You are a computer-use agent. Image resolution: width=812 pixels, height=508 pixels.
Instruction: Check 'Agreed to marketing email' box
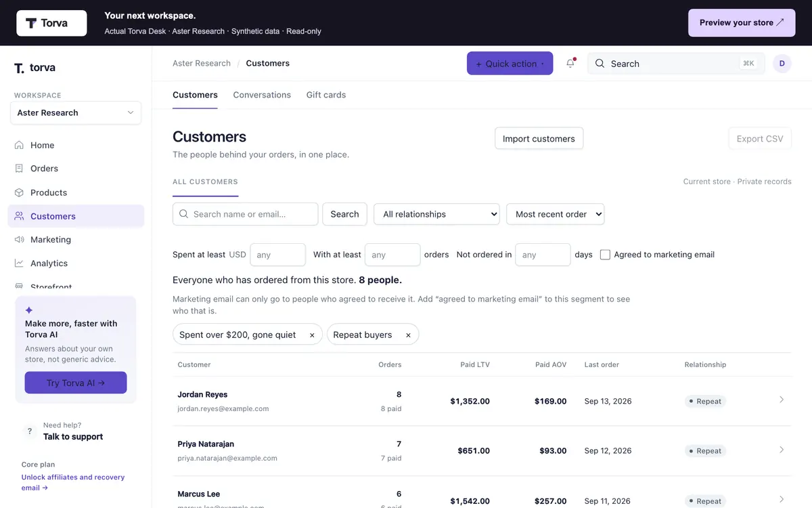[x=605, y=255]
